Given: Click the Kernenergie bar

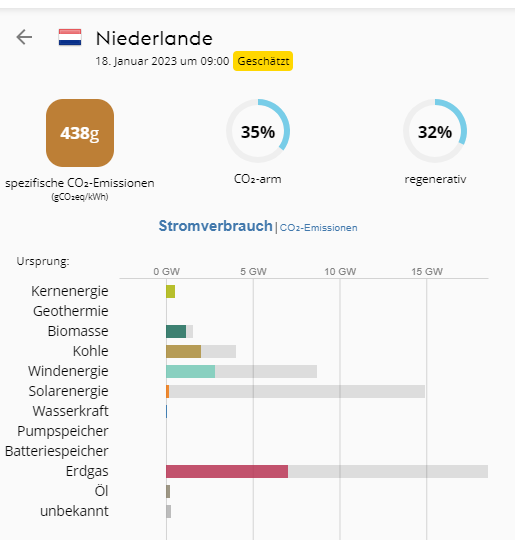Looking at the screenshot, I should [171, 291].
